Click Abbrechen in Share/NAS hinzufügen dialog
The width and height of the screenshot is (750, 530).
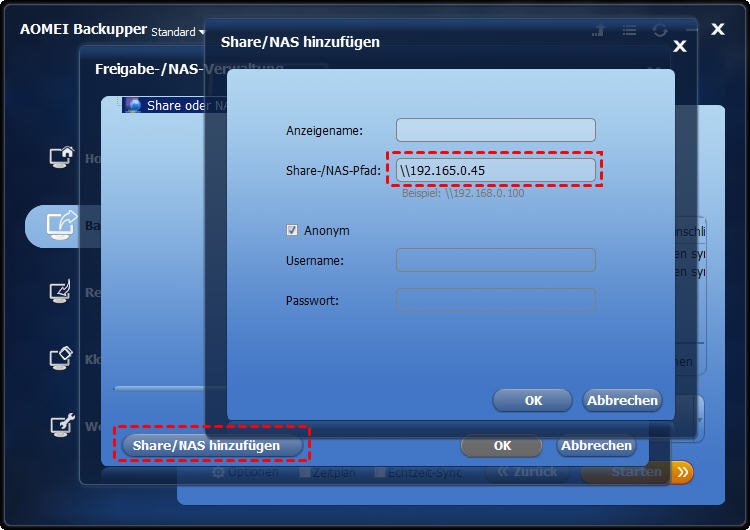622,400
